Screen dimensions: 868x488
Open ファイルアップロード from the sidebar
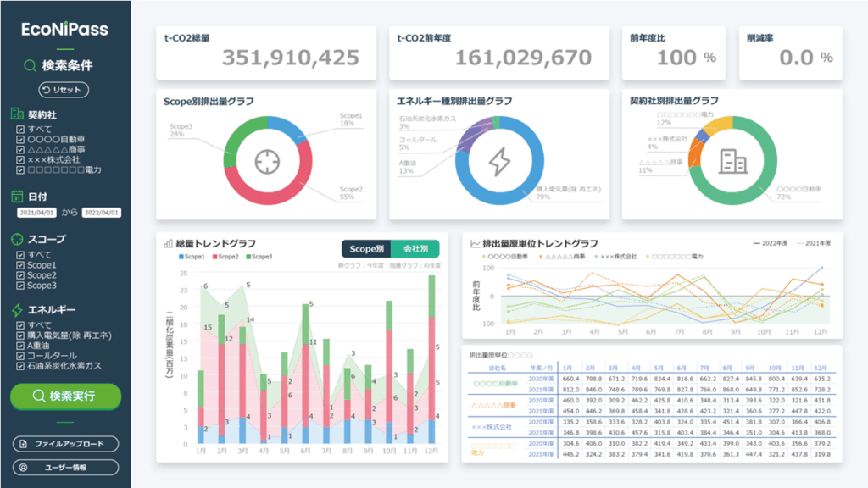click(65, 444)
